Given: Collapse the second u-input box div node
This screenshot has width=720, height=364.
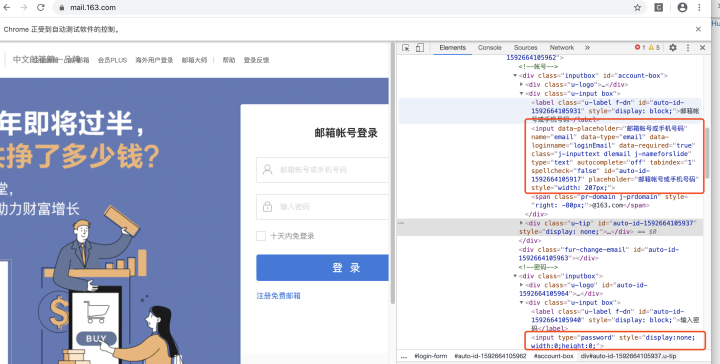Looking at the screenshot, I should pos(522,303).
